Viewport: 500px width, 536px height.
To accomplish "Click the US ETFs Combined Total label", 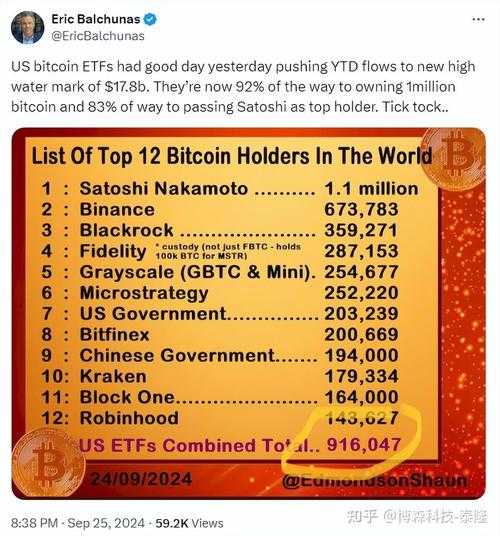I will 199,445.
